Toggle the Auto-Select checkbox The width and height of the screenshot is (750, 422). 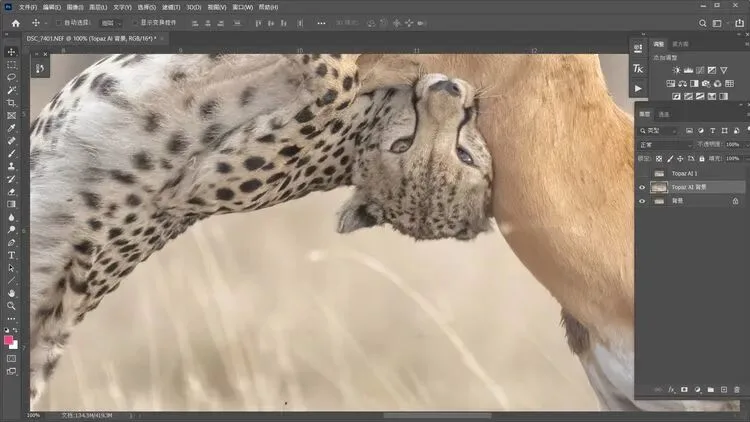click(x=59, y=23)
